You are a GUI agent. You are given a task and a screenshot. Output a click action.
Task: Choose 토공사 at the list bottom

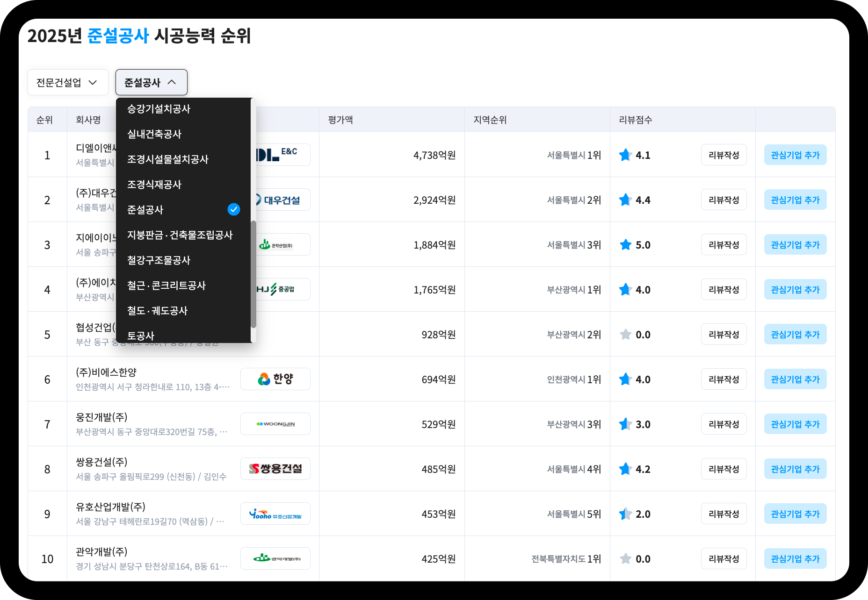click(x=183, y=334)
